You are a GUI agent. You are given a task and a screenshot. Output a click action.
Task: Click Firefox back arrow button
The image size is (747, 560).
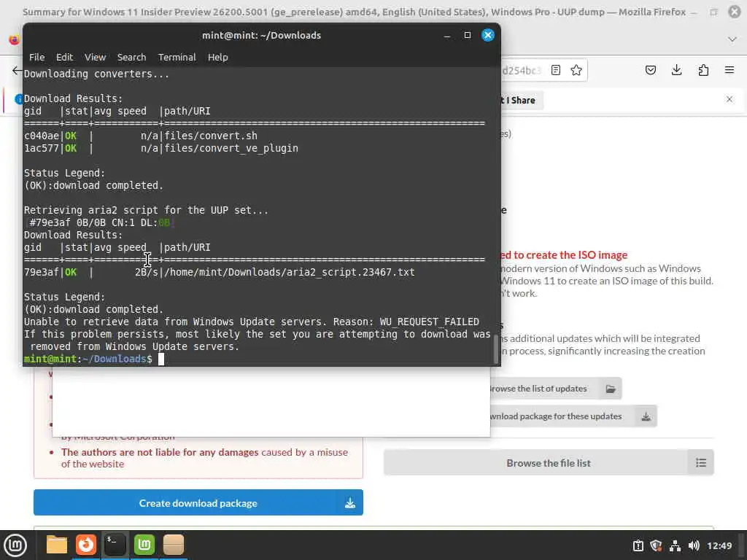coord(17,71)
